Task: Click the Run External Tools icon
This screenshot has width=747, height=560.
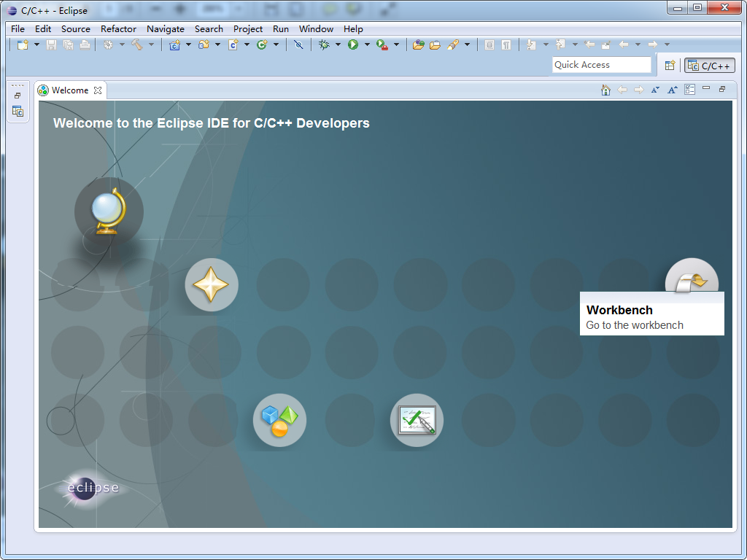Action: coord(382,44)
